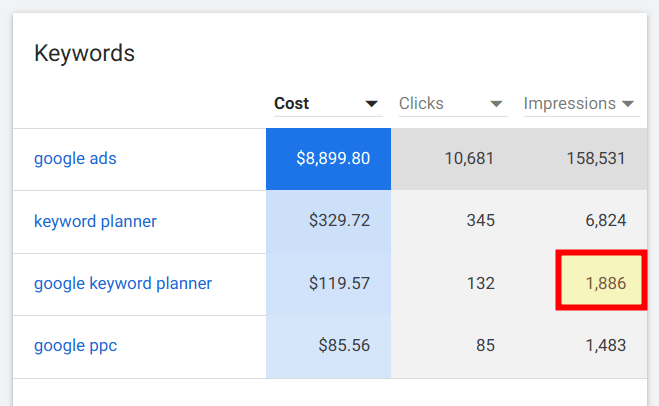Open the google keyword planner link
The height and width of the screenshot is (406, 659).
click(123, 284)
